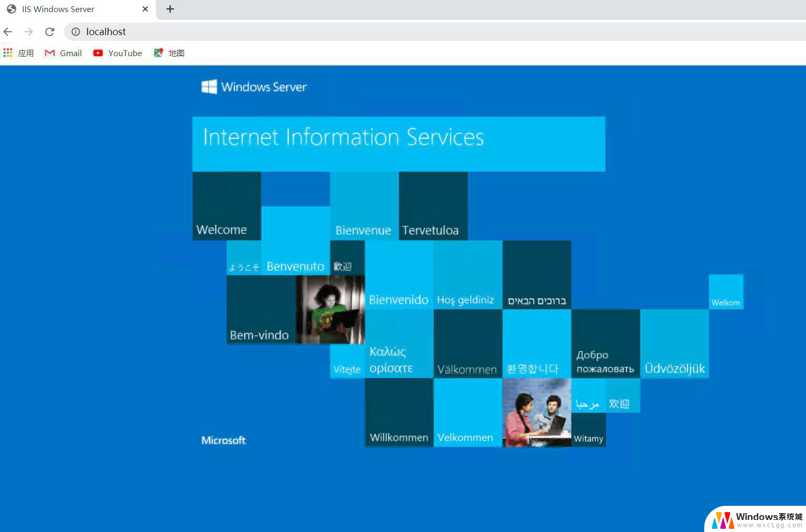Click the browser back arrow
Viewport: 806px width, 532px height.
[x=8, y=31]
